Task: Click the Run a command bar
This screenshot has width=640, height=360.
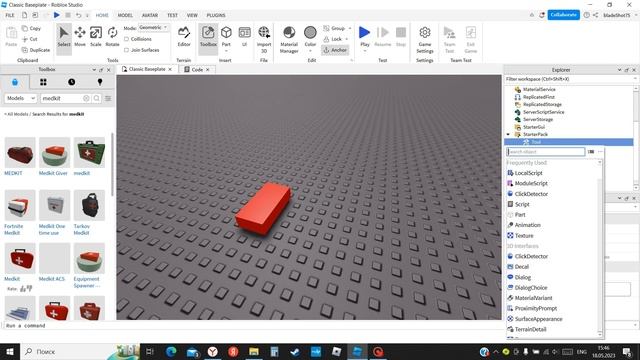Action: click(253, 326)
